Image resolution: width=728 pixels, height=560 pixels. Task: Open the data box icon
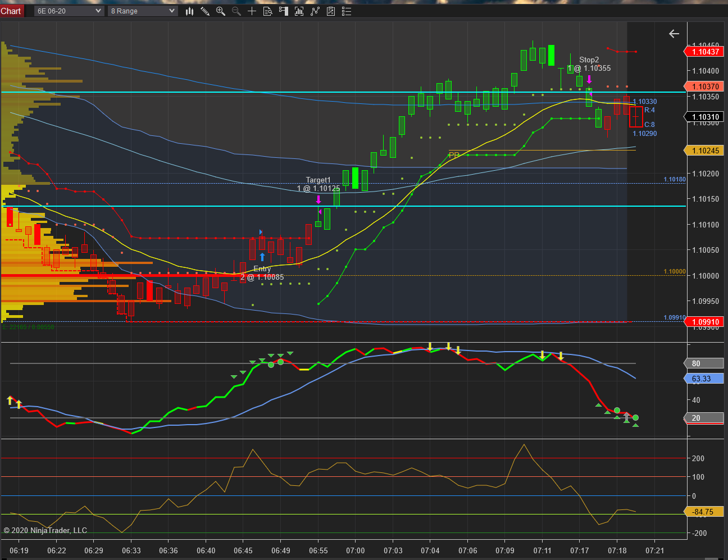pyautogui.click(x=268, y=11)
